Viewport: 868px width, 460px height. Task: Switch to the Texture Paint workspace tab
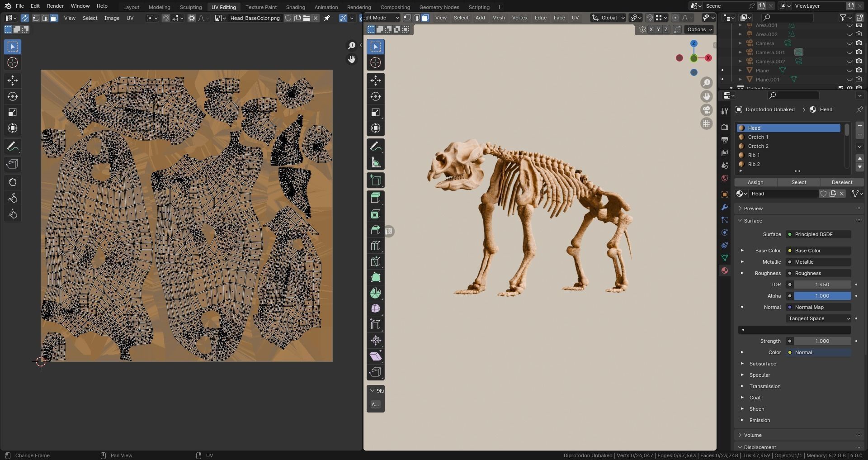[261, 7]
